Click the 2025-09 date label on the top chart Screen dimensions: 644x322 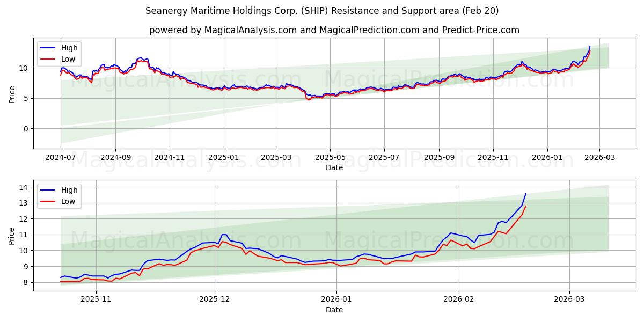tap(439, 158)
